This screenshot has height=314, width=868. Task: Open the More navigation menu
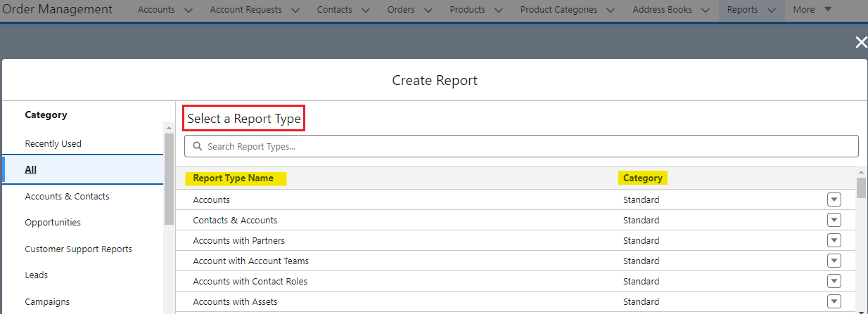tap(812, 10)
